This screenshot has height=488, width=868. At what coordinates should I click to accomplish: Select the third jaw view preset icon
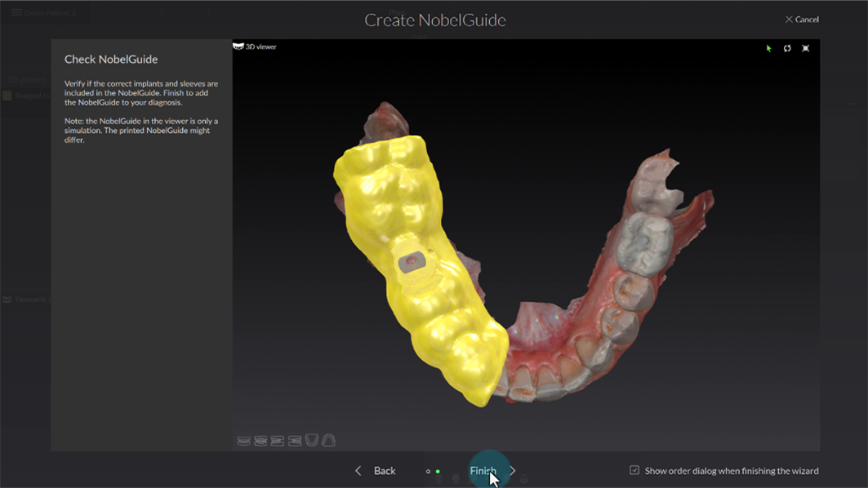pos(278,441)
